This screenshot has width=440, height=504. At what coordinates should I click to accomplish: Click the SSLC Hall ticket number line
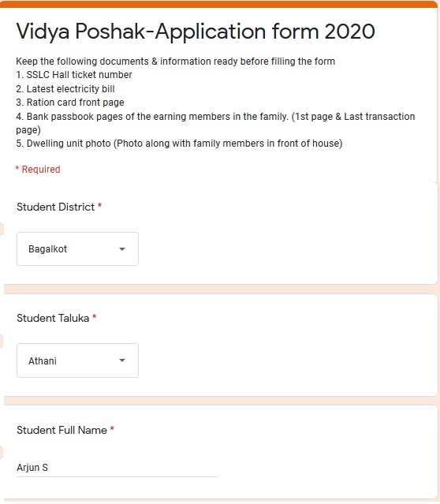tap(74, 75)
